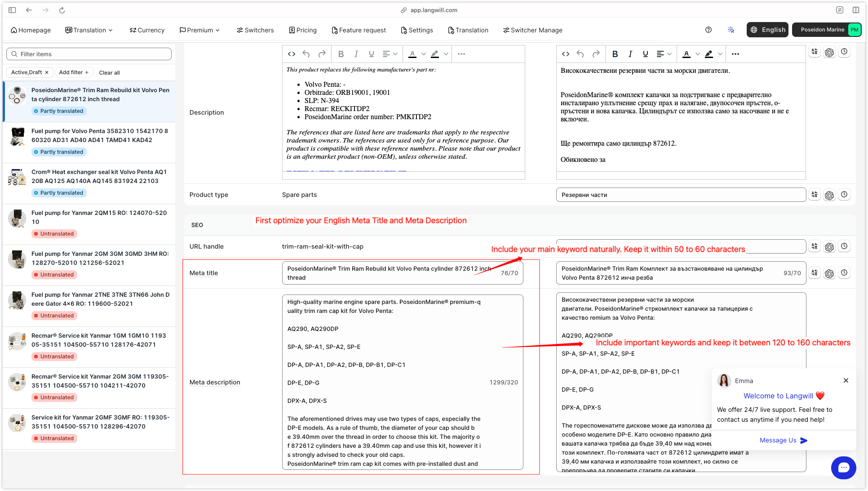Toggle italic in the left description editor
Viewport: 868px width, 491px height.
356,54
